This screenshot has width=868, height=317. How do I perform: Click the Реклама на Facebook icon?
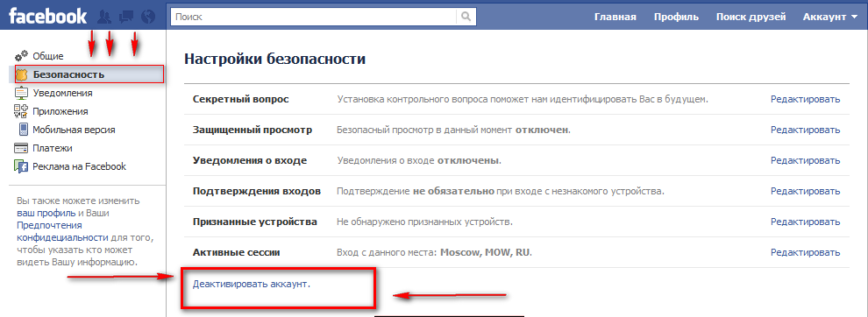click(x=22, y=166)
